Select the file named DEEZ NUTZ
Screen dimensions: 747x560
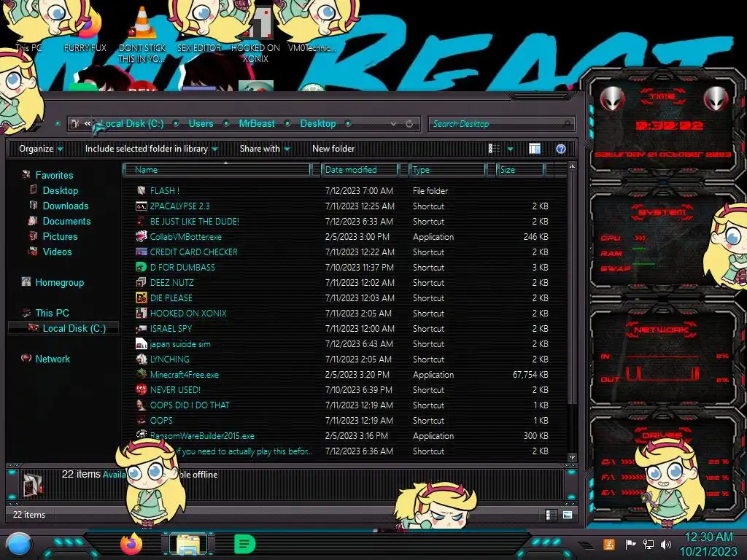(172, 282)
